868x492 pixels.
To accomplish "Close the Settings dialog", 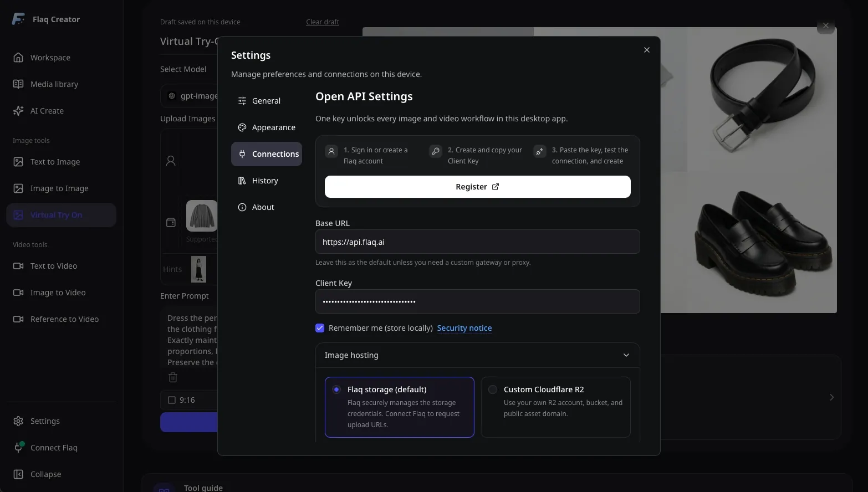I will [647, 50].
